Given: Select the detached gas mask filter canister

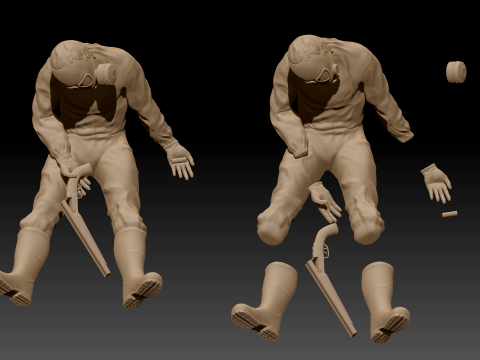Looking at the screenshot, I should 456,72.
